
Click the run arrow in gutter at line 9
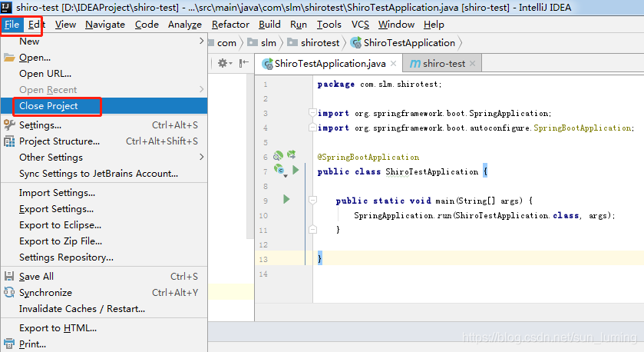tap(286, 199)
